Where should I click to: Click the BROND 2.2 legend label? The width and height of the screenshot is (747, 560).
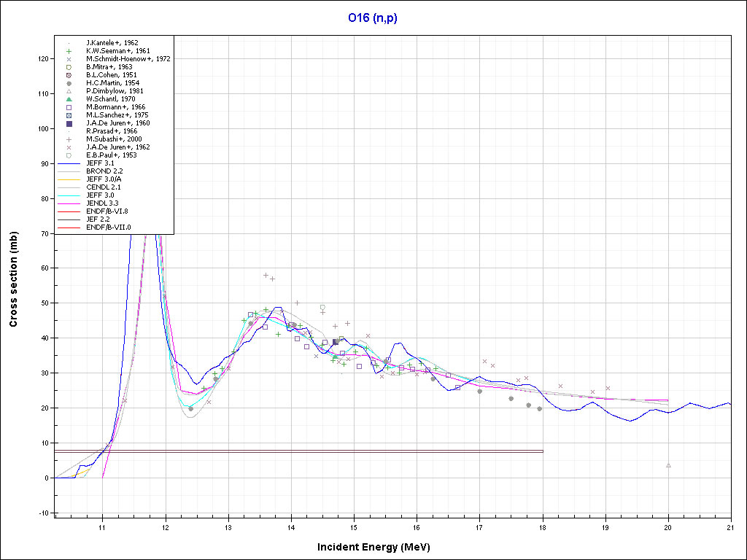[x=105, y=171]
